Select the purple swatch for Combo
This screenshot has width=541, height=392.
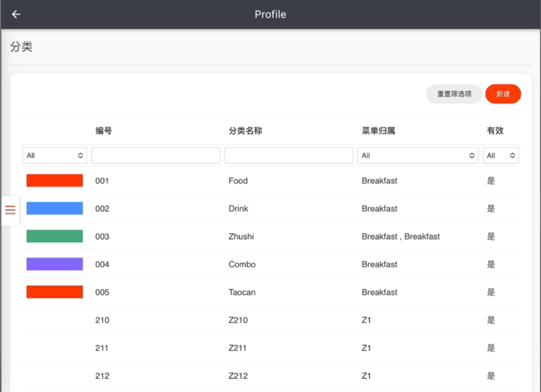pos(54,264)
